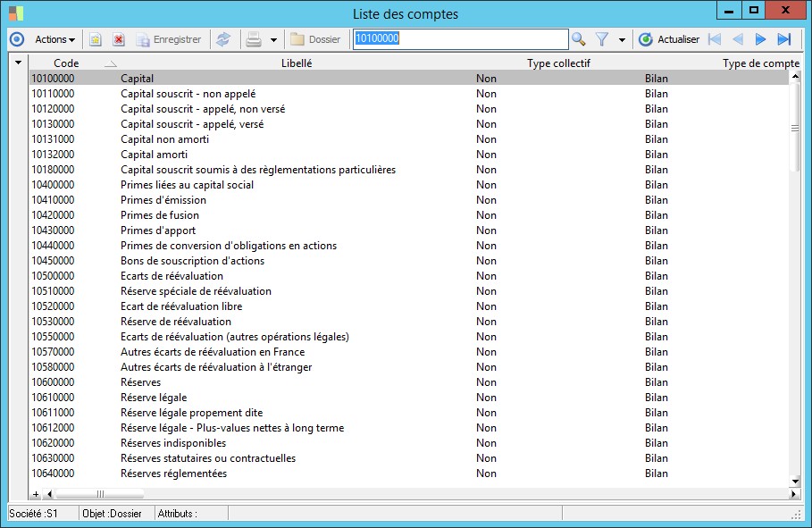Select account code 10132000
Image resolution: width=812 pixels, height=528 pixels.
coord(53,155)
